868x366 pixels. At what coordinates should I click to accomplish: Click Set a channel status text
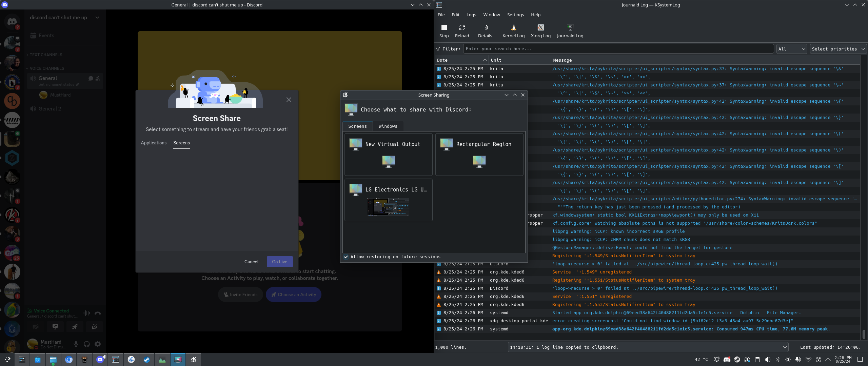56,85
